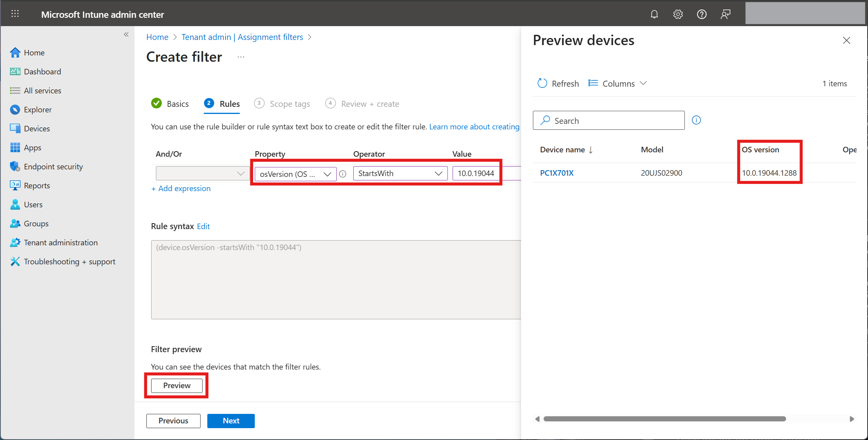Select the Scope tags step tab
Viewport: 868px width, 440px height.
click(x=282, y=104)
